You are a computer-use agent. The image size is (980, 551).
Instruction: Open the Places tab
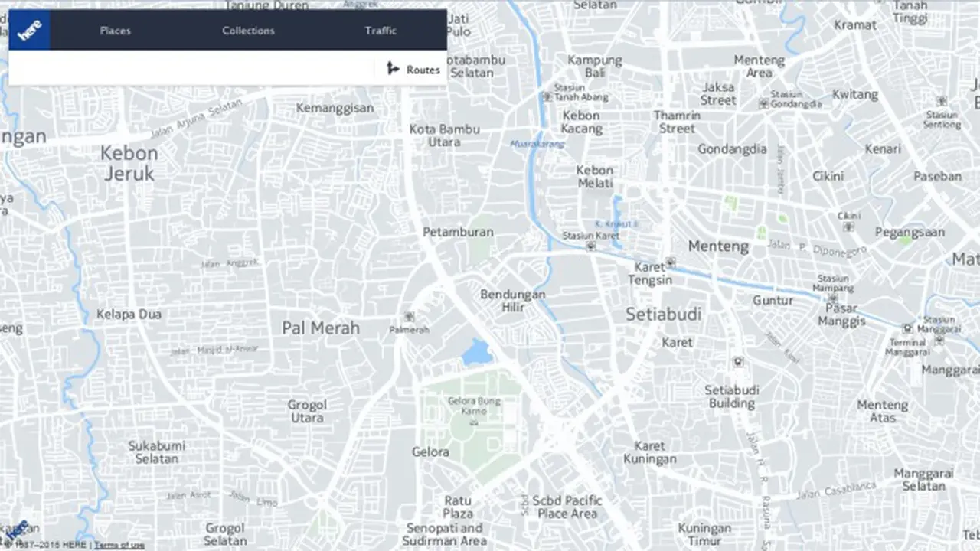click(x=115, y=31)
